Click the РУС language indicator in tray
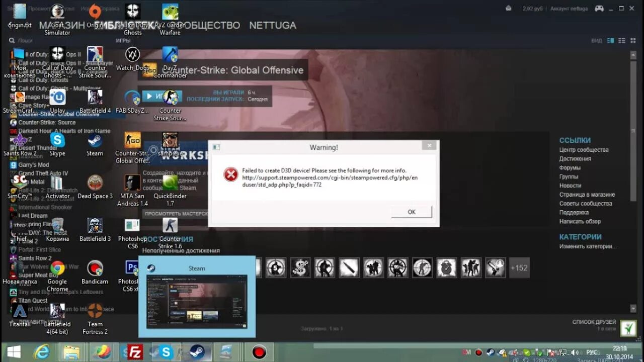 pos(592,352)
